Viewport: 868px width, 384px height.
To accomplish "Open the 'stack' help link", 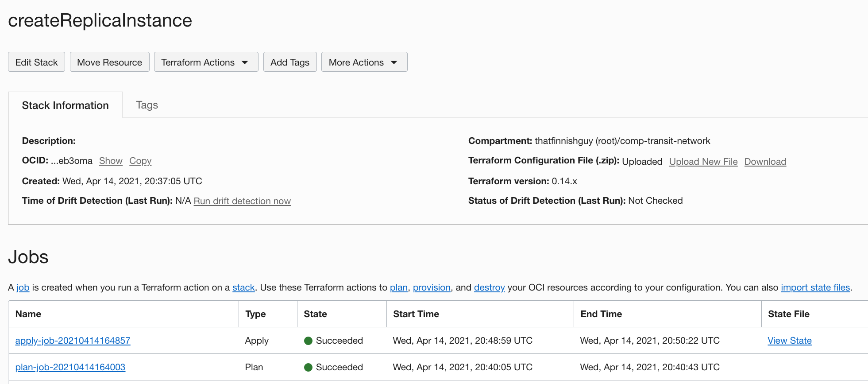I will click(x=243, y=287).
